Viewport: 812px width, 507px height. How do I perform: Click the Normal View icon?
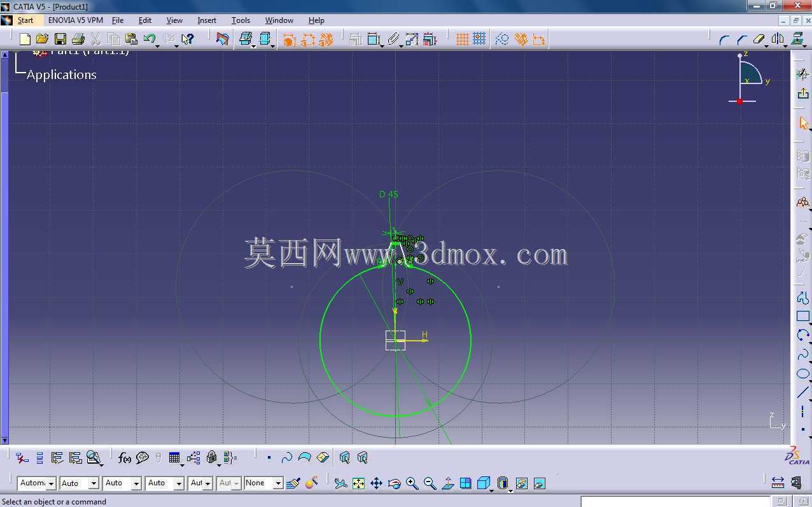(x=447, y=483)
